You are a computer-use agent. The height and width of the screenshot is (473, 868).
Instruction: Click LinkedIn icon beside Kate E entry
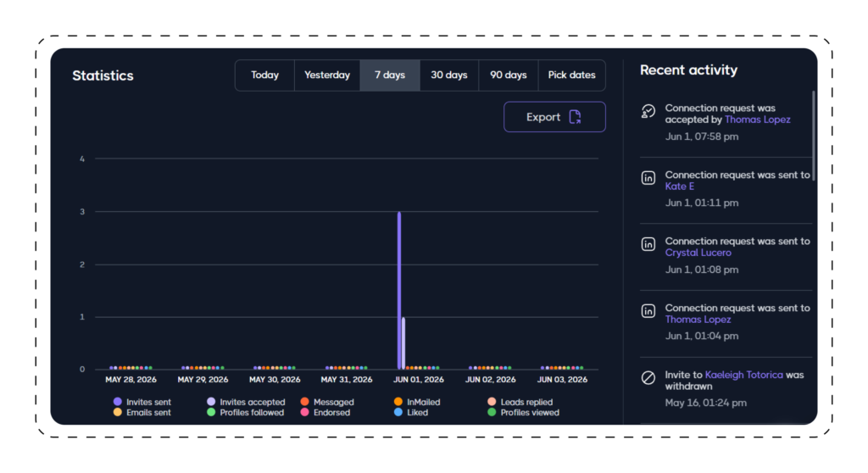coord(648,178)
